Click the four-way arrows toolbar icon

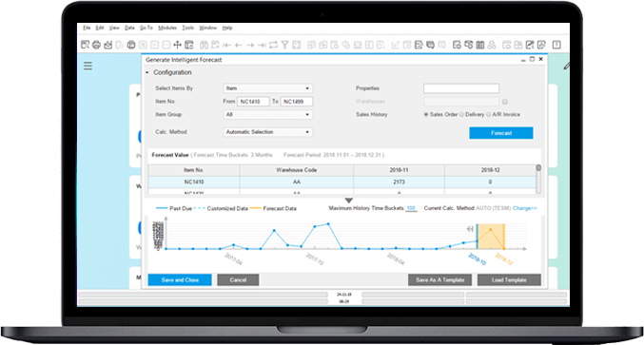click(178, 45)
